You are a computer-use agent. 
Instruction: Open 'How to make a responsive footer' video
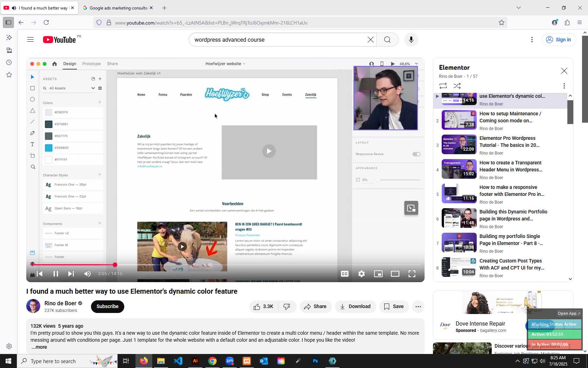[500, 194]
